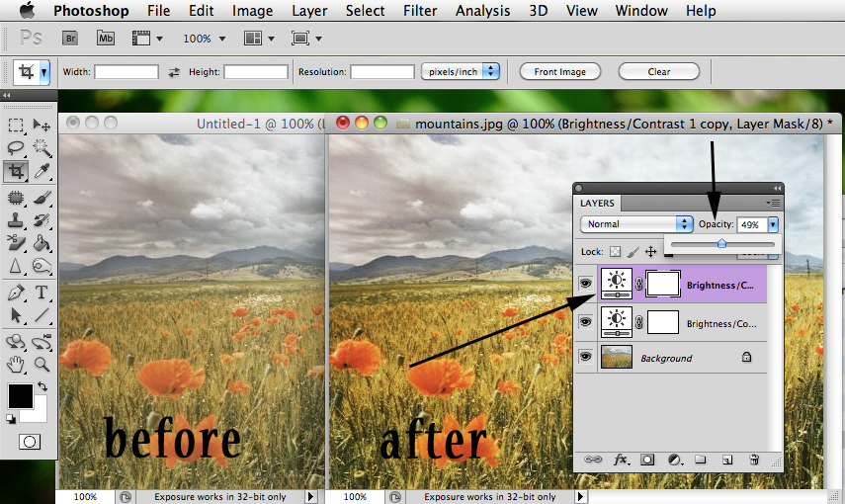Open the Normal blend mode dropdown
This screenshot has height=504, width=845.
point(636,223)
